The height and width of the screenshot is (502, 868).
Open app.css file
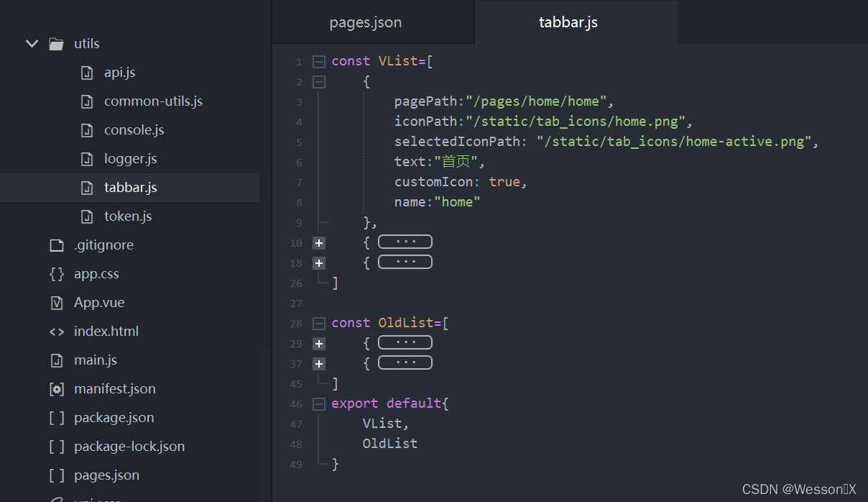click(x=96, y=274)
